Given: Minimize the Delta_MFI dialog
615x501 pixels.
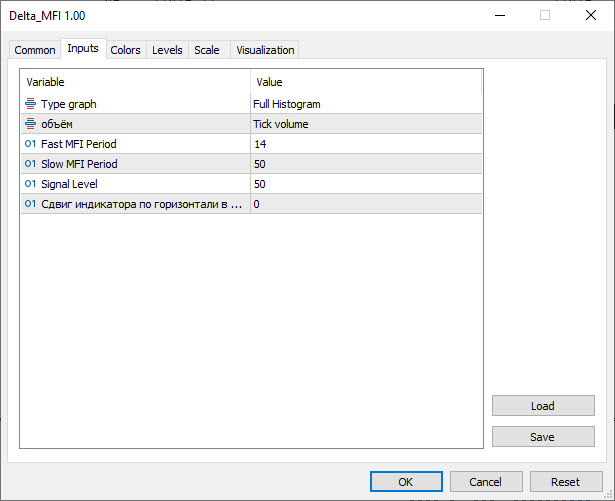Looking at the screenshot, I should tap(500, 15).
